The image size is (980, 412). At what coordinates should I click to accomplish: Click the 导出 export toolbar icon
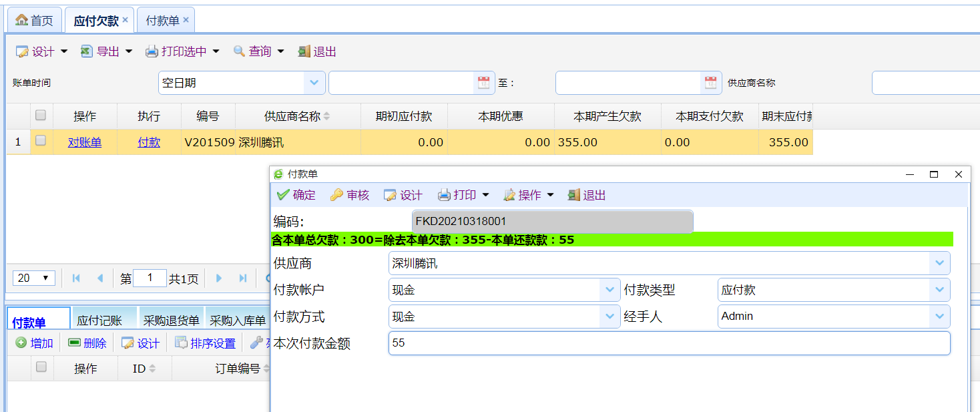click(x=87, y=51)
